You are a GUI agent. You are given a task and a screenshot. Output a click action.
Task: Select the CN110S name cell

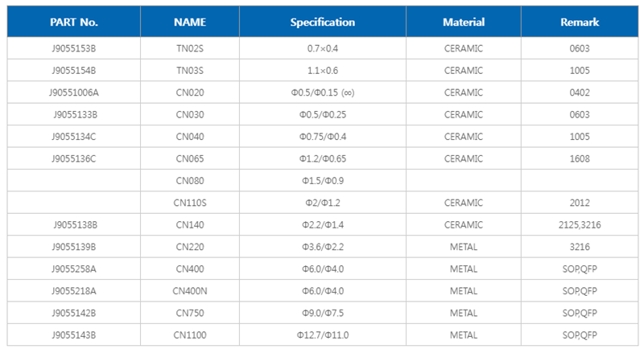click(190, 203)
